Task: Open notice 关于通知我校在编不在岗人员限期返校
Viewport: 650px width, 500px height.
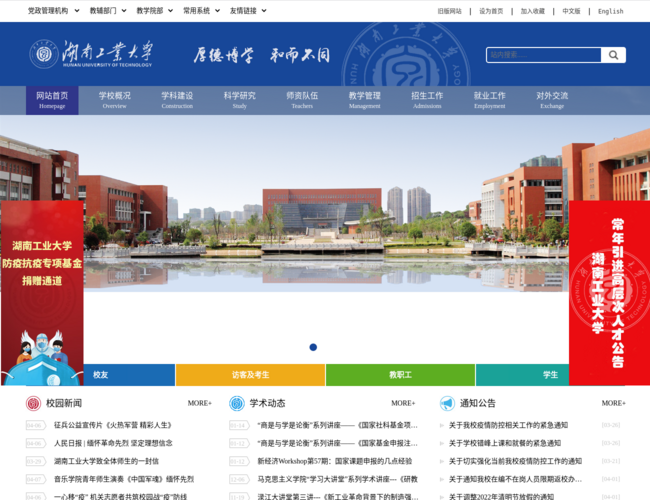Action: click(515, 479)
